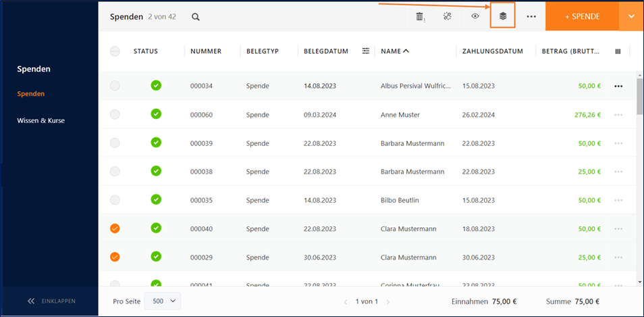Sort by ZAHLUNGSDATUM column header
The width and height of the screenshot is (644, 317).
(492, 51)
